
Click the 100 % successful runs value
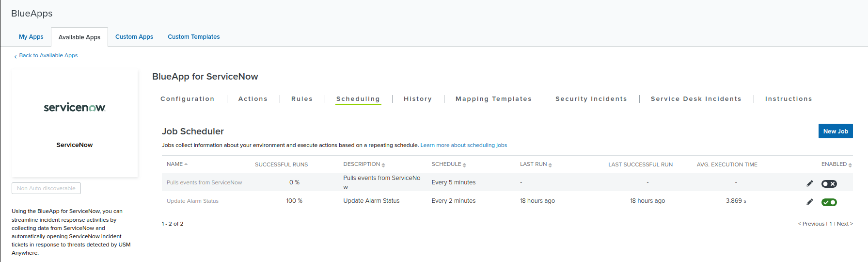click(x=294, y=201)
